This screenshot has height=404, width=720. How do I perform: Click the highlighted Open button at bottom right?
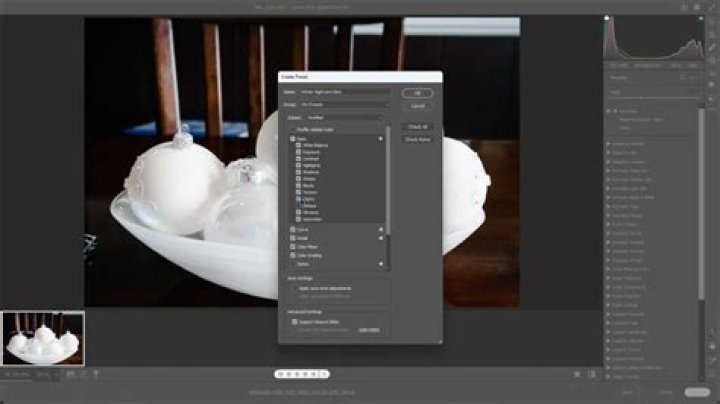697,392
